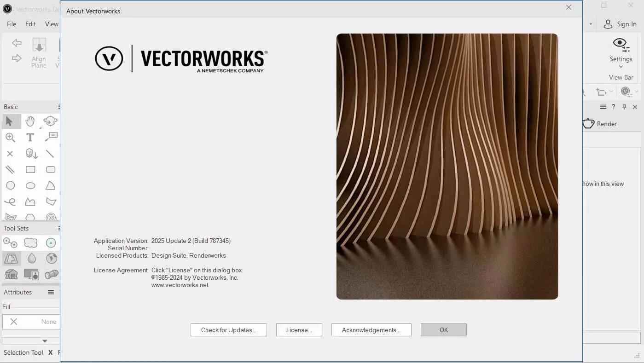Open the File menu
The image size is (644, 363).
point(12,24)
